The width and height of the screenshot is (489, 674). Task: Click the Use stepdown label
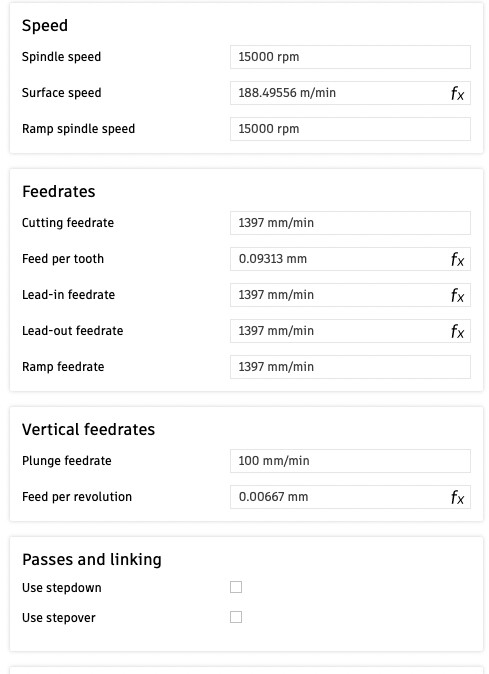[61, 588]
